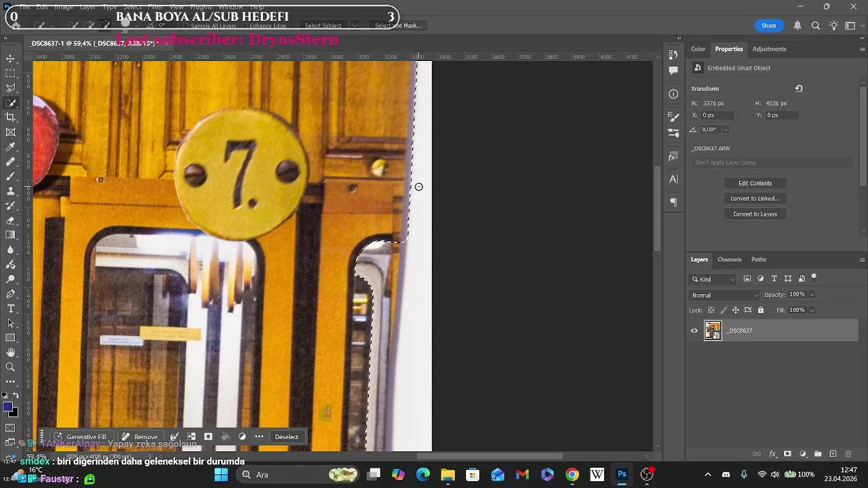This screenshot has height=488, width=868.
Task: Select the Quick Selection tool
Action: click(11, 103)
